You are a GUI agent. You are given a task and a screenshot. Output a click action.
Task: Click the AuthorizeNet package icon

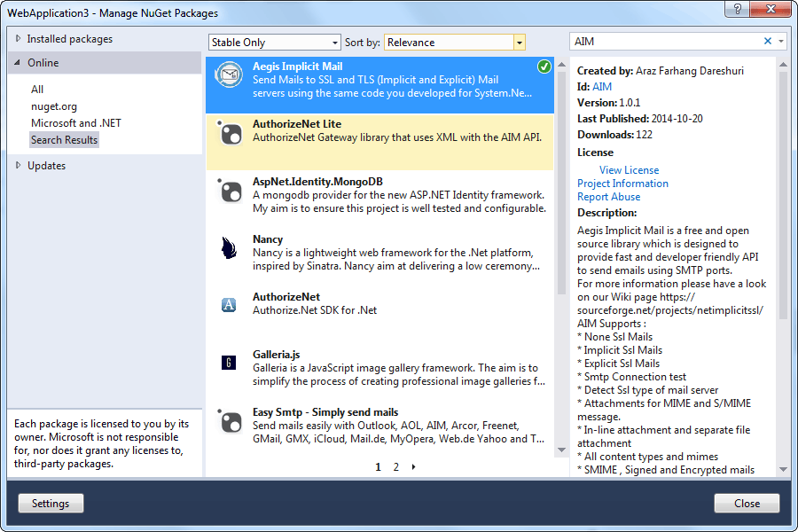tap(230, 306)
